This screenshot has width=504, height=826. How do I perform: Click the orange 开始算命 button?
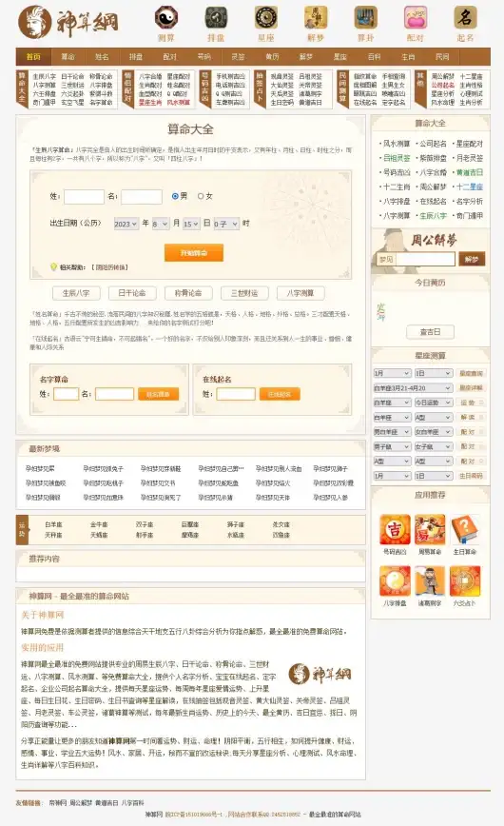194,253
